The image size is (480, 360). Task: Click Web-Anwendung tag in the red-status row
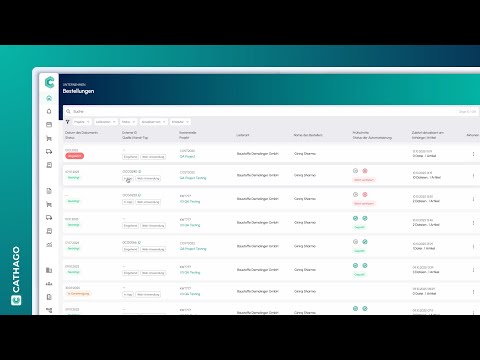tap(153, 157)
